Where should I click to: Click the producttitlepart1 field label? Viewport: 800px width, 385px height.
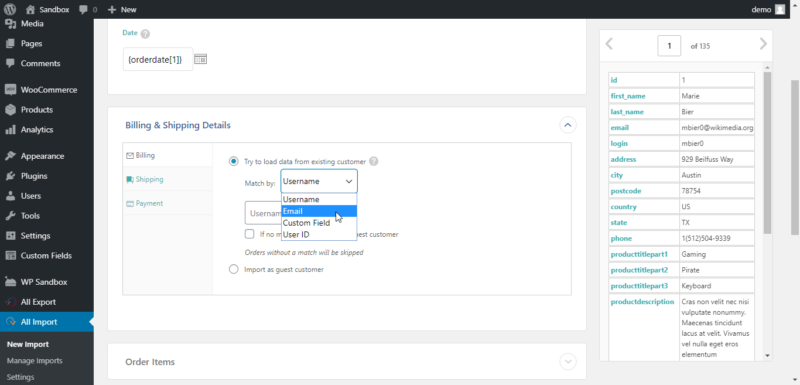click(639, 254)
